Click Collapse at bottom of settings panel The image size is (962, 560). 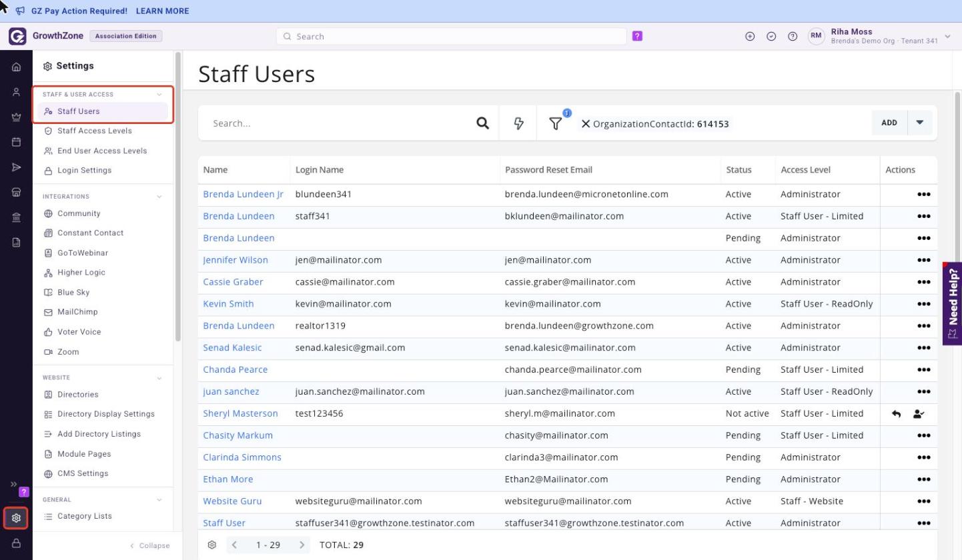(x=149, y=545)
